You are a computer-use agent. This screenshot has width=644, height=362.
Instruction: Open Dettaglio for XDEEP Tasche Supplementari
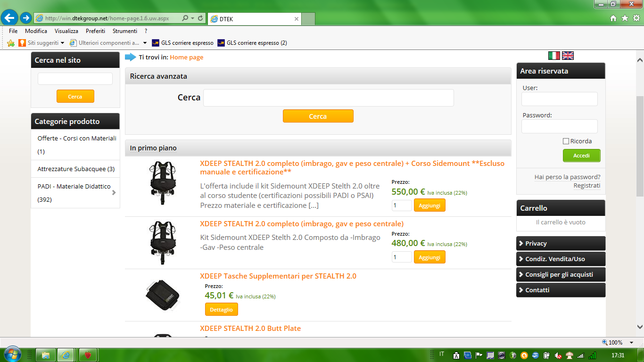click(221, 310)
